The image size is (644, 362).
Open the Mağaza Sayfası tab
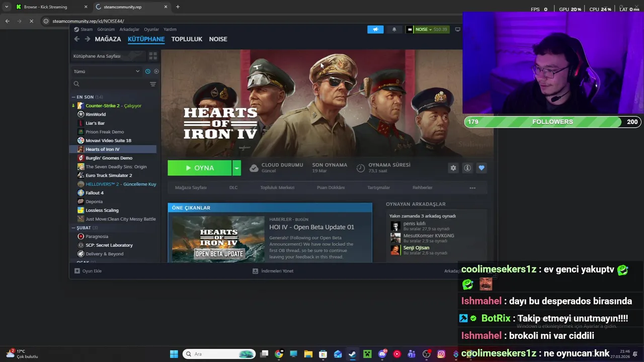pyautogui.click(x=191, y=188)
